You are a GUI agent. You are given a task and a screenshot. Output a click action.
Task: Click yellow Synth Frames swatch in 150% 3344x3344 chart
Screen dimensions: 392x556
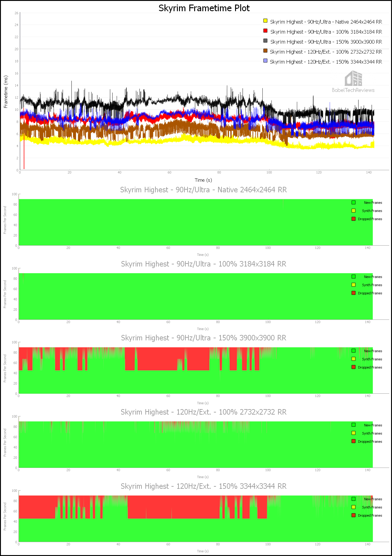point(354,507)
